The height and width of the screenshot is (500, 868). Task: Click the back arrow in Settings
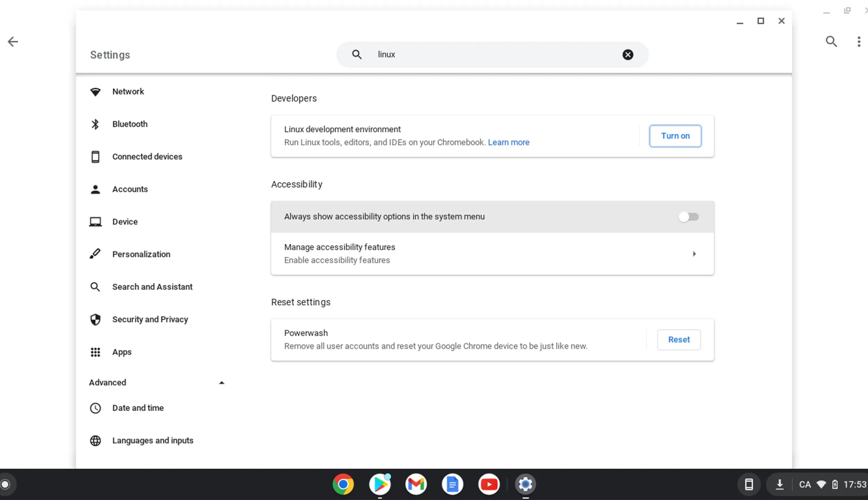tap(13, 41)
